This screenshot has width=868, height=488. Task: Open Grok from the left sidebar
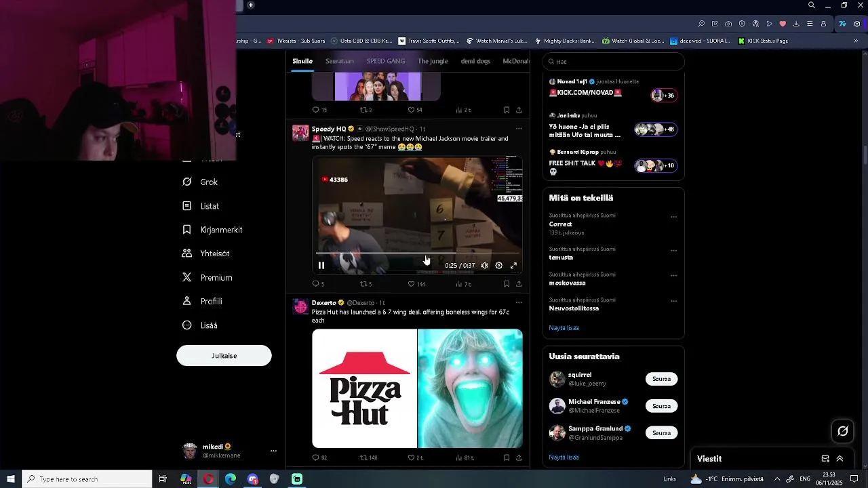(200, 182)
